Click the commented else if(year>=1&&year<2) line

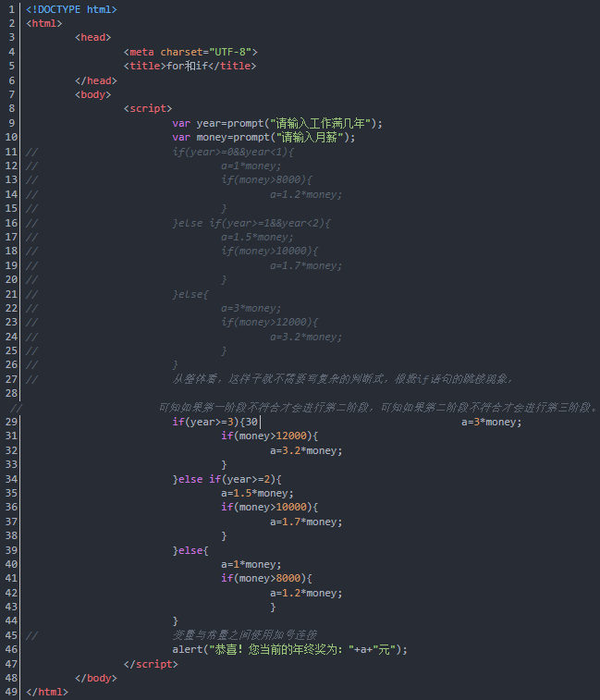click(251, 223)
